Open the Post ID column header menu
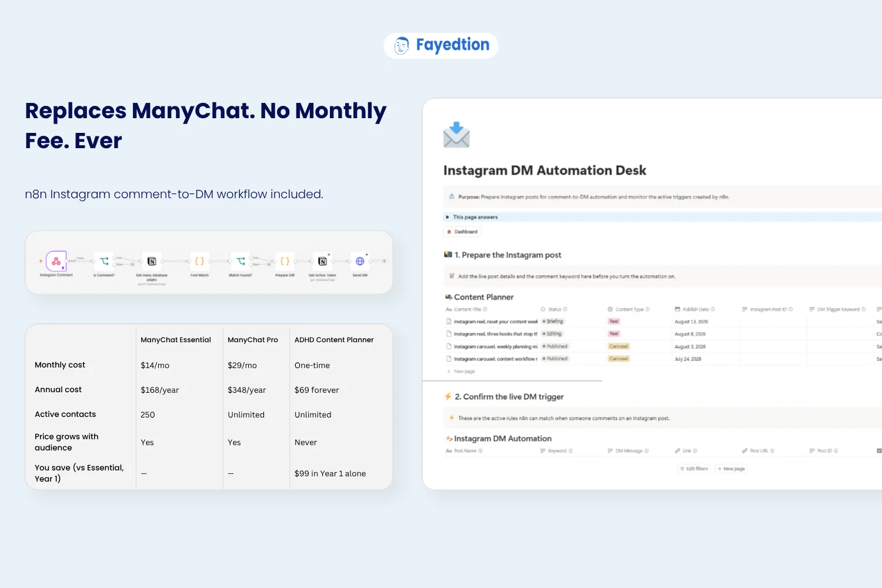The width and height of the screenshot is (882, 588). pyautogui.click(x=824, y=451)
